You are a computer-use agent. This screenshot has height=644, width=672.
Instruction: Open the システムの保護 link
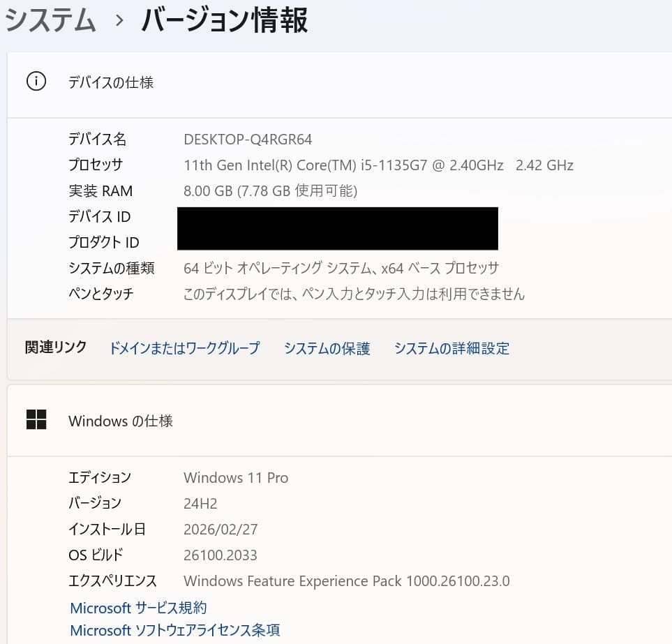(326, 348)
